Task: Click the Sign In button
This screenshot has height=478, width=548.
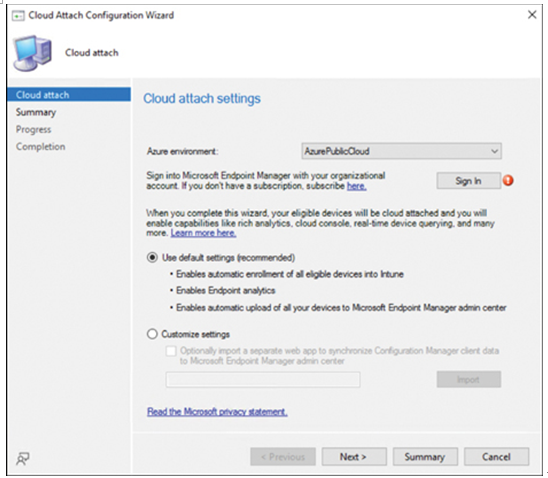Action: pos(468,181)
